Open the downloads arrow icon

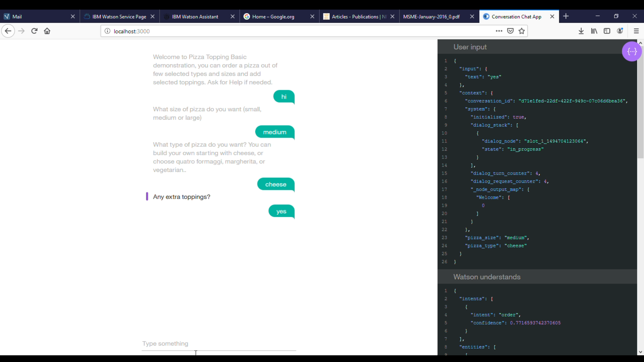pos(581,31)
